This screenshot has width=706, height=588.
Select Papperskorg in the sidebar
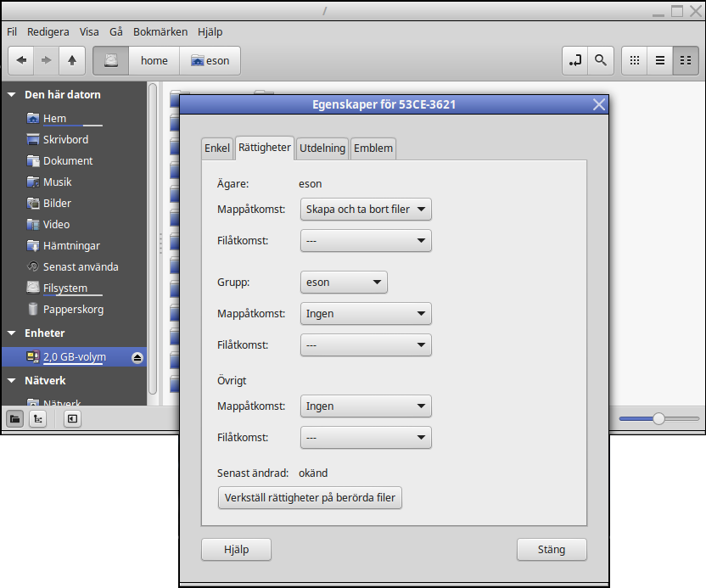(x=73, y=310)
